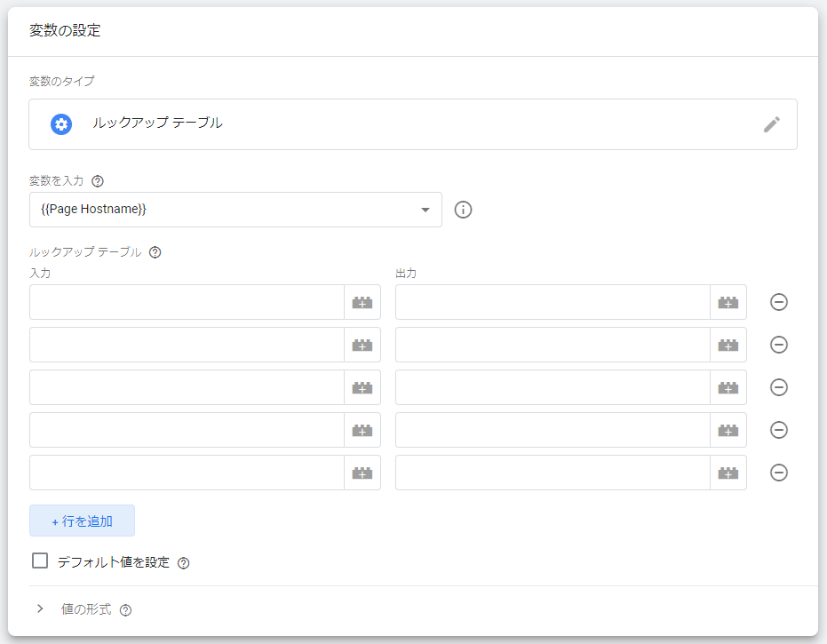Open the ルックアップ テーブル variable type selector
This screenshot has width=827, height=644.
coord(413,124)
